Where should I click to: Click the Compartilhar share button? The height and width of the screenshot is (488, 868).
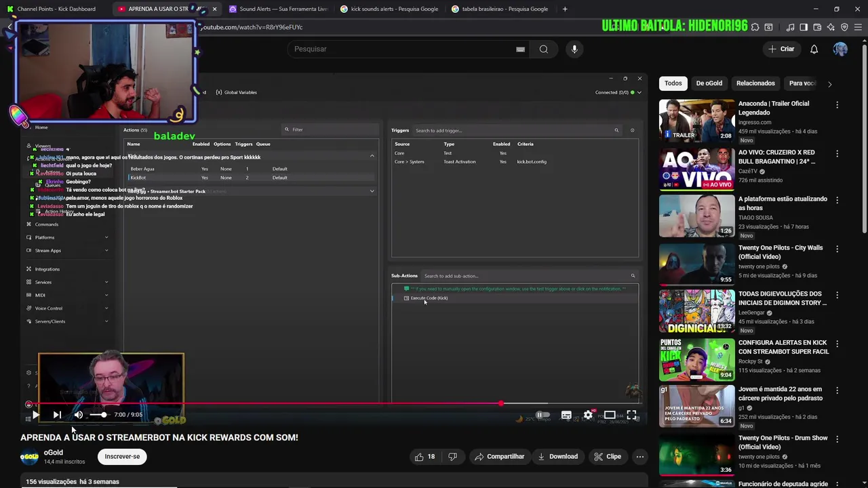[x=500, y=457]
